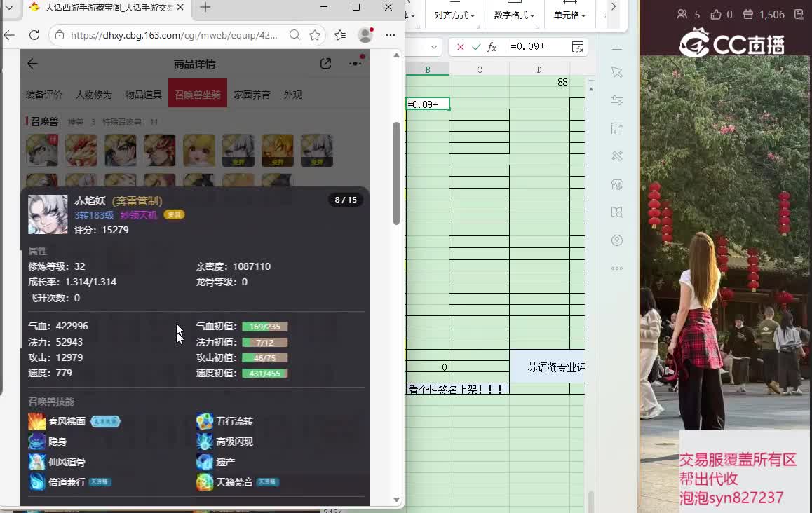The height and width of the screenshot is (513, 812).
Task: Click the 速度初值 431/455 bar
Action: 264,374
